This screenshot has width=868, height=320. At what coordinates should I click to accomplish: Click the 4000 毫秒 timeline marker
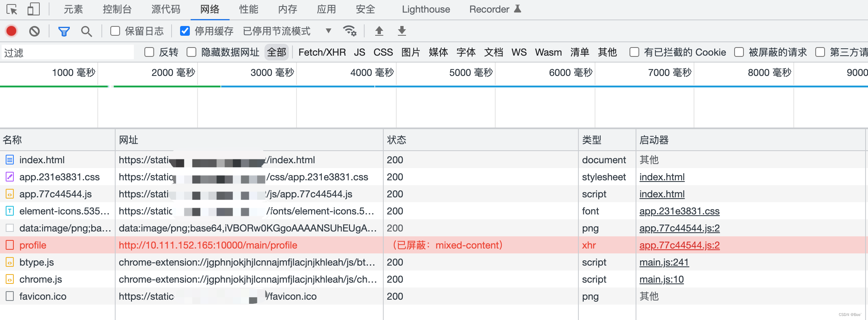372,72
